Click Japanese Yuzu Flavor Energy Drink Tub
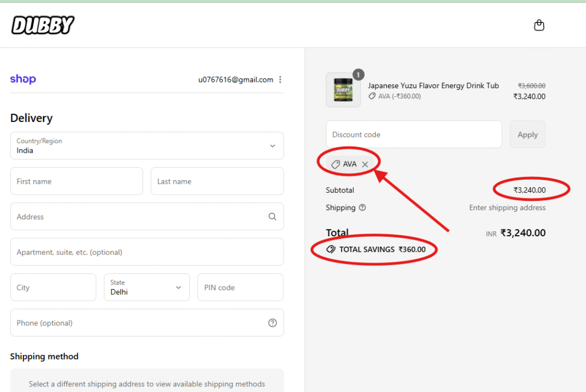 pyautogui.click(x=433, y=86)
